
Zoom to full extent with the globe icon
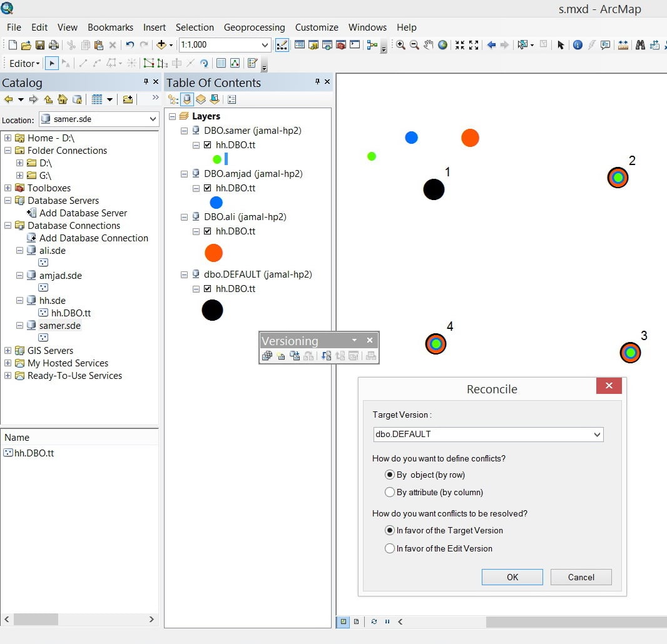point(443,44)
